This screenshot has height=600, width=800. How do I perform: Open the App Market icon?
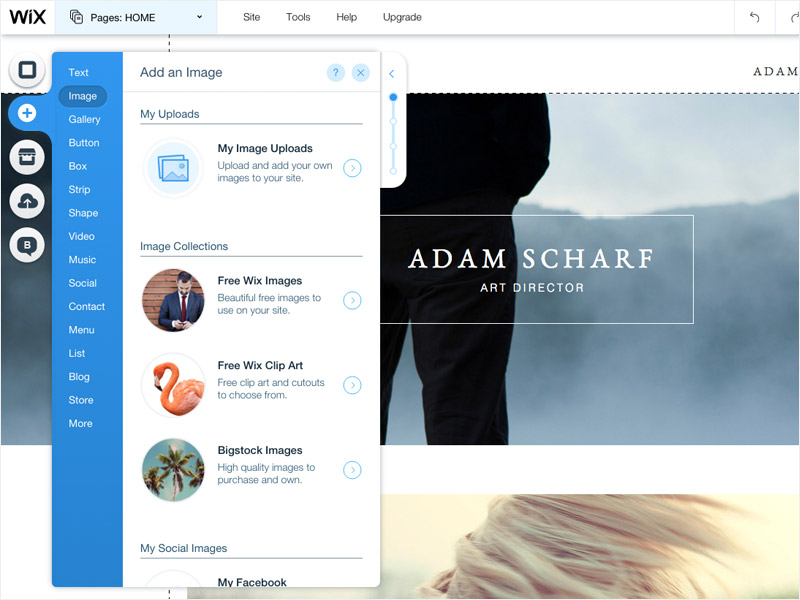28,158
